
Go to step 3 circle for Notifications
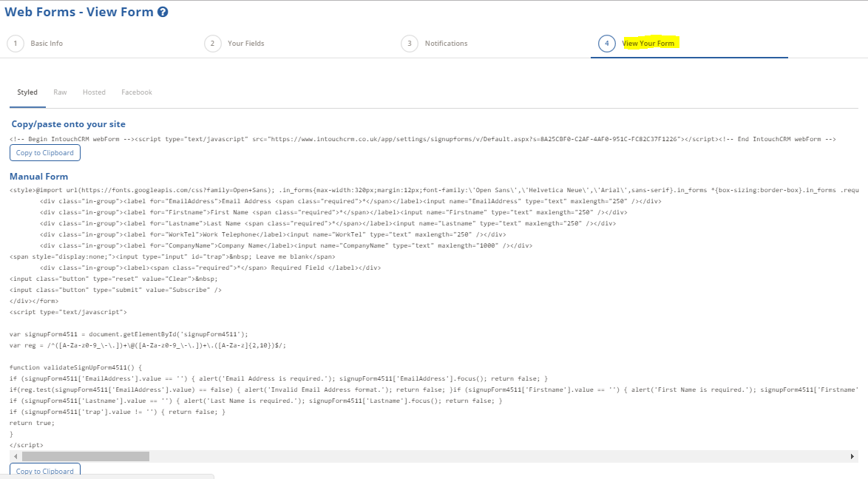point(410,43)
